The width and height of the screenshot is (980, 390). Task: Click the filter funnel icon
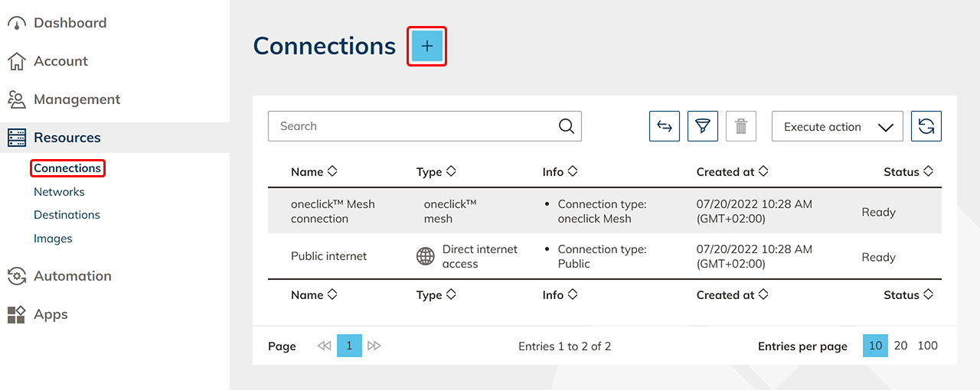click(x=702, y=127)
